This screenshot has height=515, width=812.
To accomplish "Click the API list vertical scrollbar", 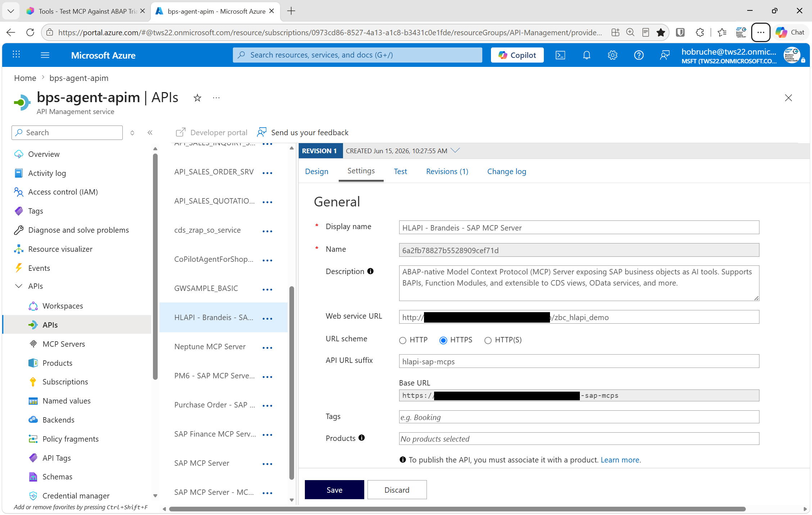I will (292, 383).
